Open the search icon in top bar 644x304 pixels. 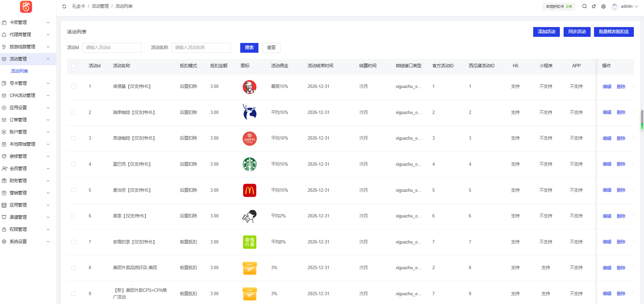pyautogui.click(x=584, y=6)
